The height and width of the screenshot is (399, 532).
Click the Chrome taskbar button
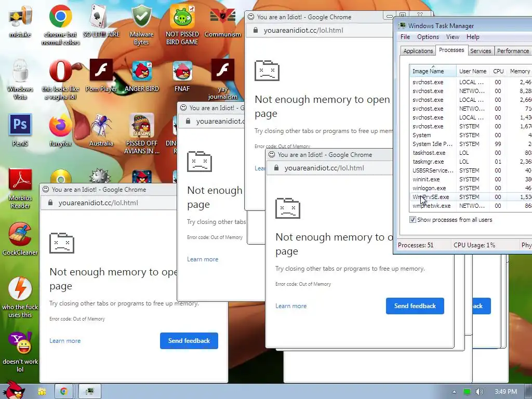(x=63, y=391)
